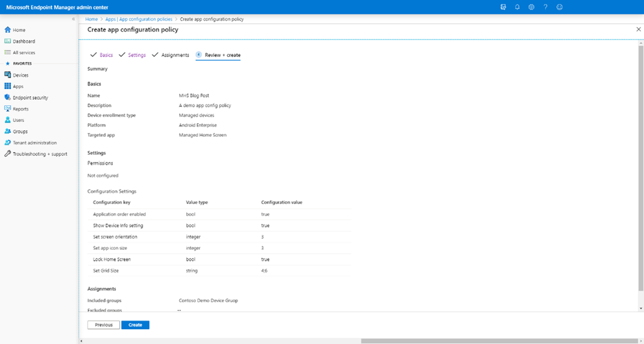Click the help question mark icon

pyautogui.click(x=545, y=7)
